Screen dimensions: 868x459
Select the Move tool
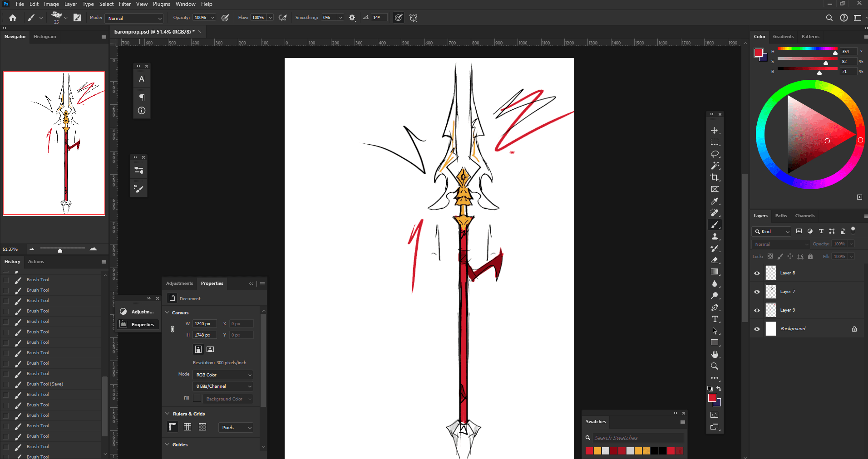tap(715, 131)
